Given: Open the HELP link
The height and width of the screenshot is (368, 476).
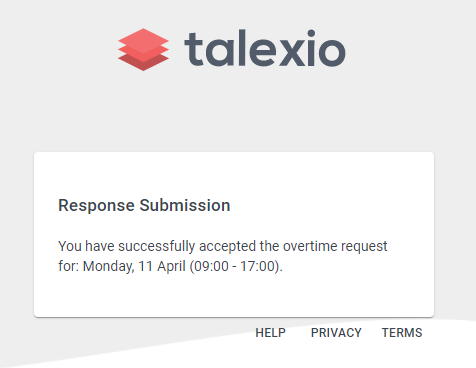Looking at the screenshot, I should [x=270, y=333].
